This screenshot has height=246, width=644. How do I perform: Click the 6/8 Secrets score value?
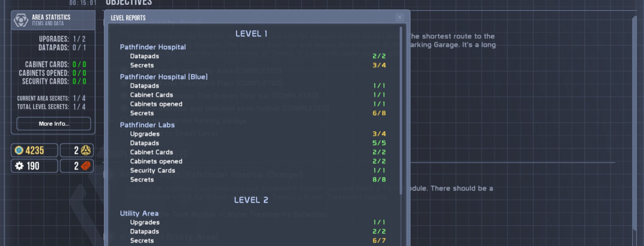(x=379, y=113)
